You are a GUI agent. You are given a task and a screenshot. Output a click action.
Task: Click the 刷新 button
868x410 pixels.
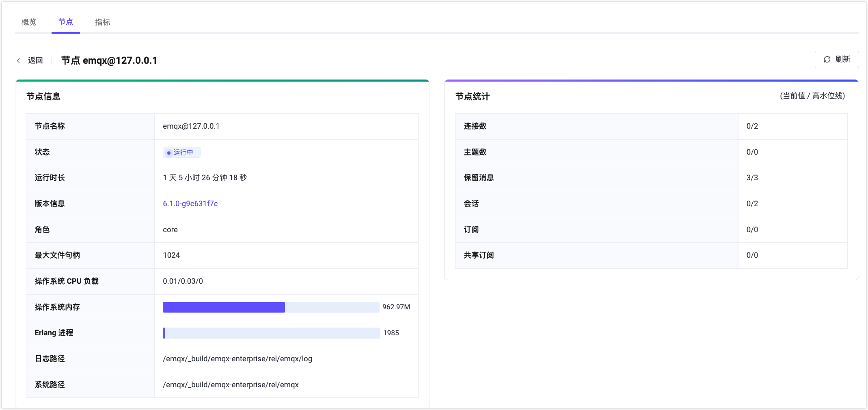pos(837,59)
